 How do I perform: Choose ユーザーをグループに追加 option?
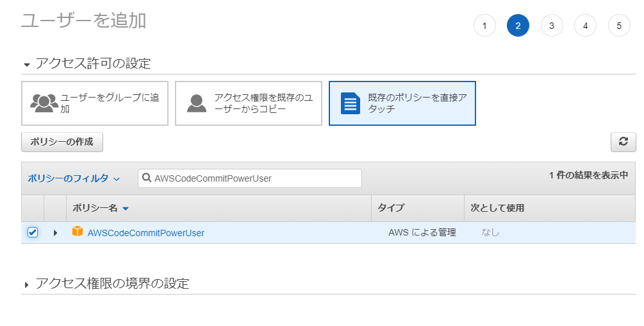click(95, 103)
